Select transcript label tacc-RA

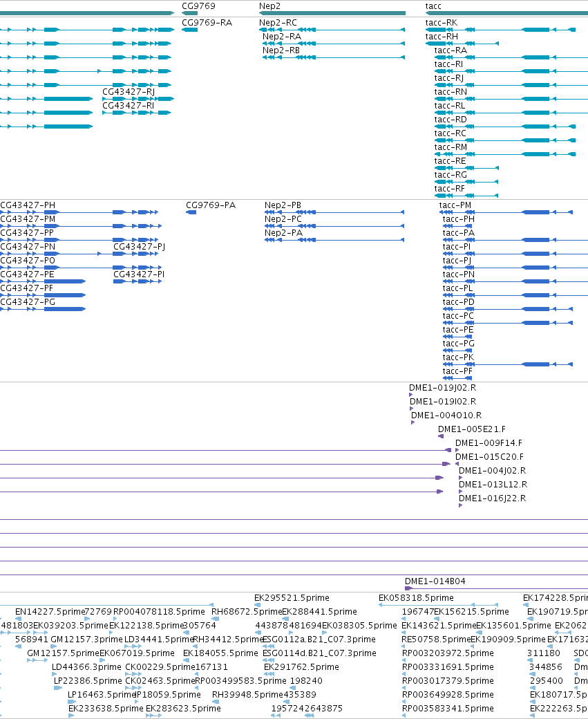[451, 50]
